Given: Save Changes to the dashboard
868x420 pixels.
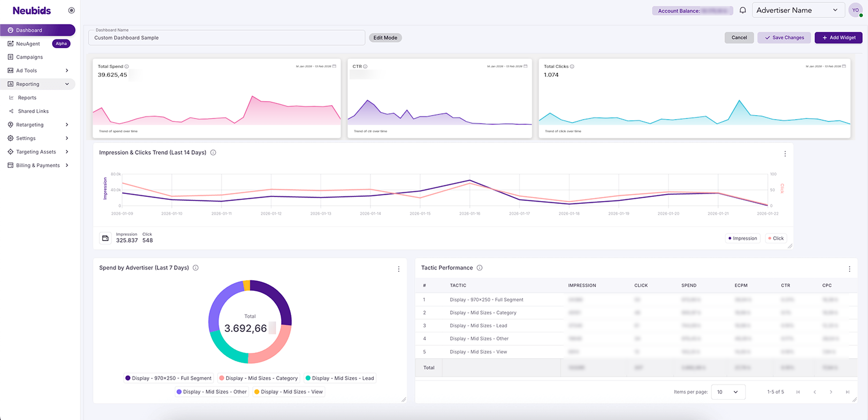Looking at the screenshot, I should [784, 37].
